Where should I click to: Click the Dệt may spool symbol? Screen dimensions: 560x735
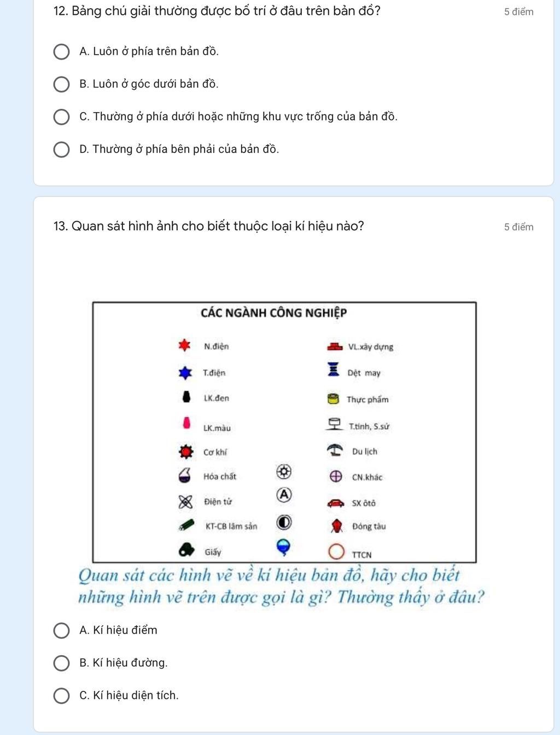(x=333, y=369)
